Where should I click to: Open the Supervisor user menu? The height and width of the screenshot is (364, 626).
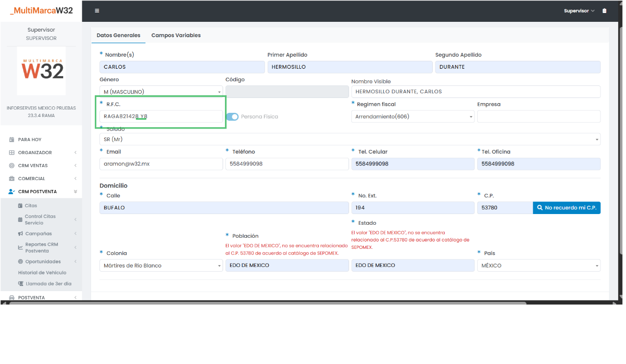click(x=579, y=11)
